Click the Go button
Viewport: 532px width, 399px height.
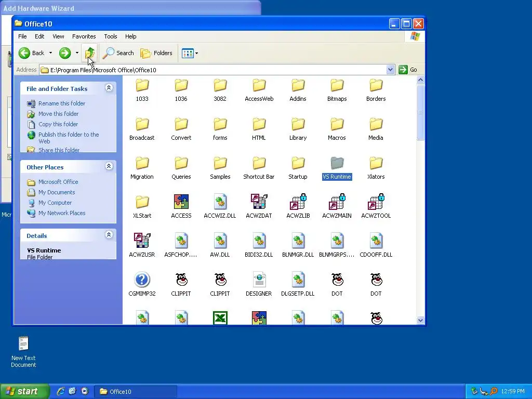[408, 70]
